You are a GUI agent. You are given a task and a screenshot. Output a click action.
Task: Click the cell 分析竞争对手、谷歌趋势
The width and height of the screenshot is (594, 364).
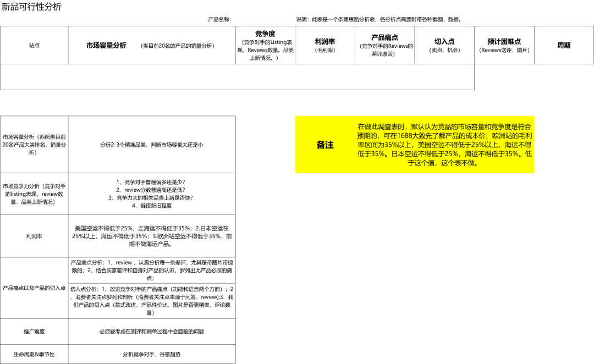pos(152,354)
